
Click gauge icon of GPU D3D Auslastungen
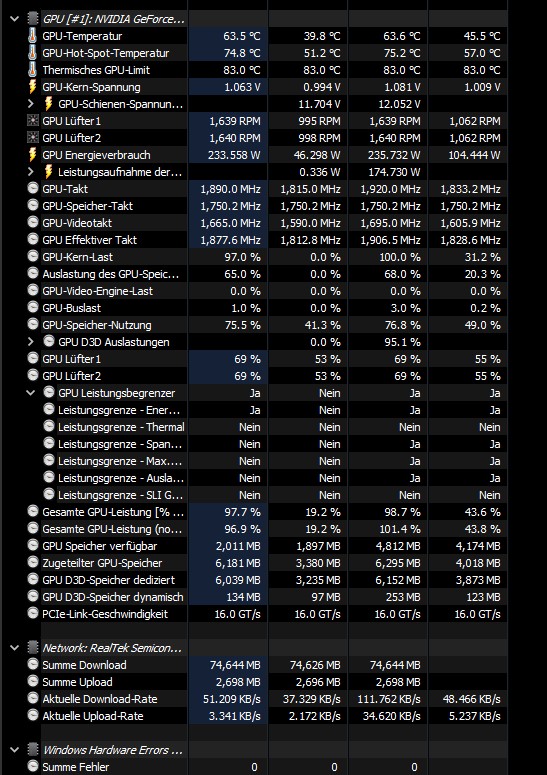tap(48, 342)
